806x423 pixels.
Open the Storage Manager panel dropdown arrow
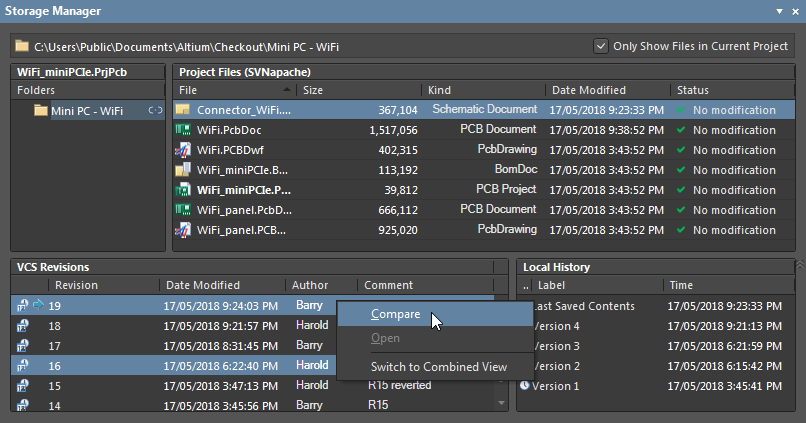coord(779,11)
